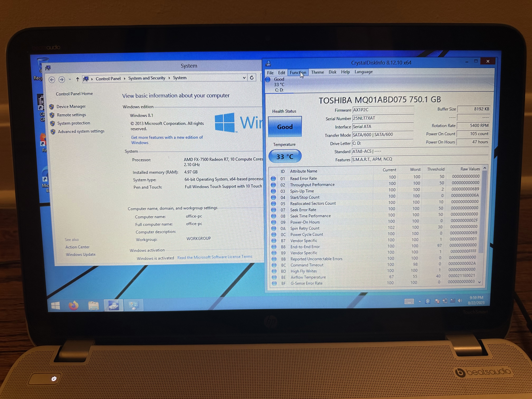Open Device Manager link
This screenshot has width=532, height=399.
coord(71,106)
